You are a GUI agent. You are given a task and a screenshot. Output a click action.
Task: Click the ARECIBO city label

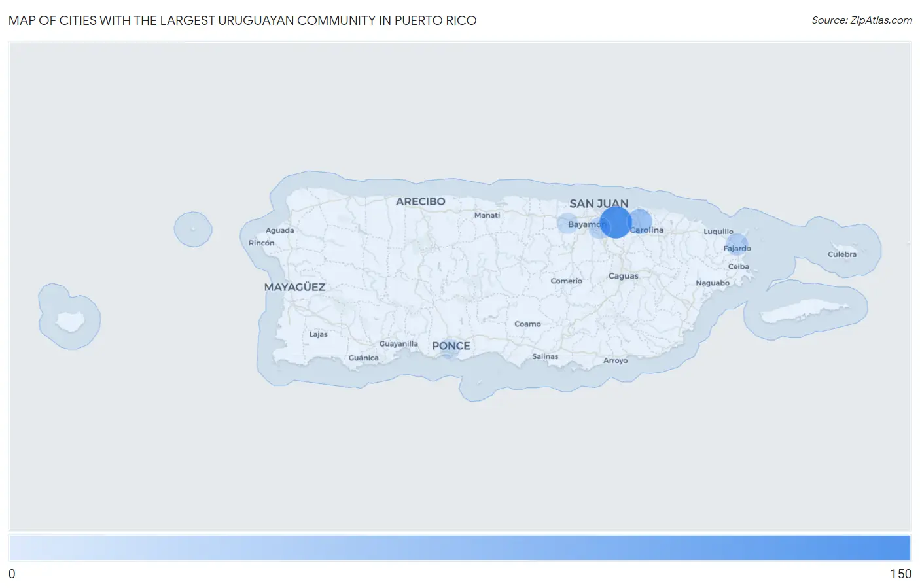tap(420, 201)
